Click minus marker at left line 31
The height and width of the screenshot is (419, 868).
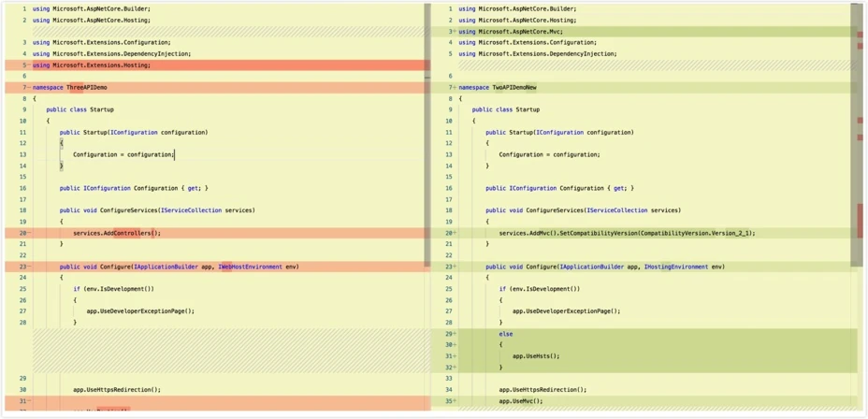28,400
